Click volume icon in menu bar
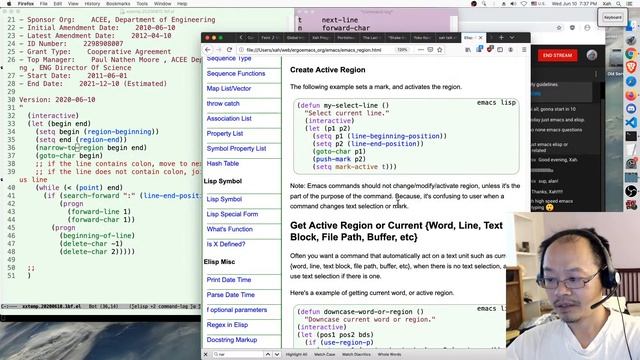This screenshot has height=360, width=640. tap(513, 4)
